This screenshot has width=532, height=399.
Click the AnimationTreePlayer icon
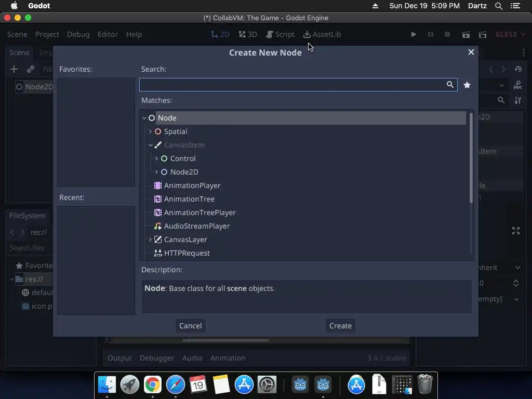pos(158,212)
